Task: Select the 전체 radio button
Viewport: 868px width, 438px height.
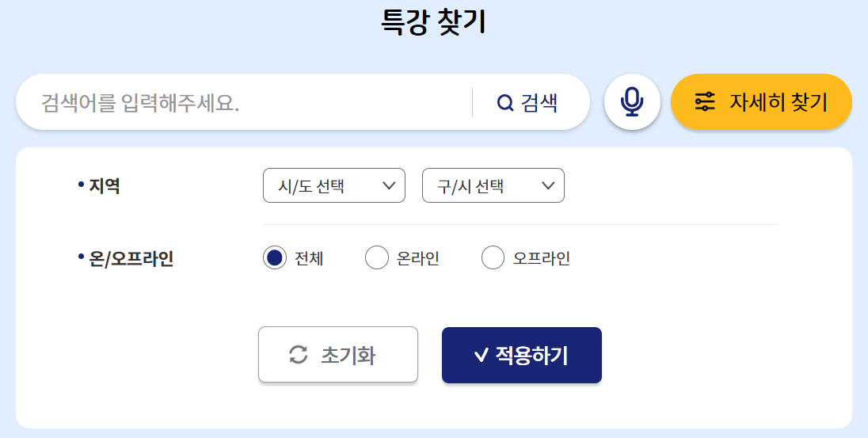Action: tap(275, 257)
